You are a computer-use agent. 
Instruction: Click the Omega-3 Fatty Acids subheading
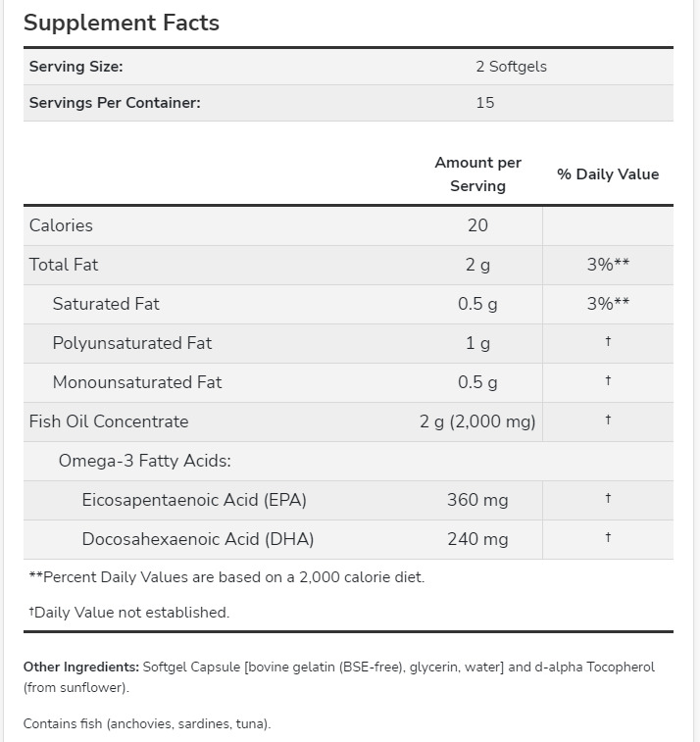[145, 461]
